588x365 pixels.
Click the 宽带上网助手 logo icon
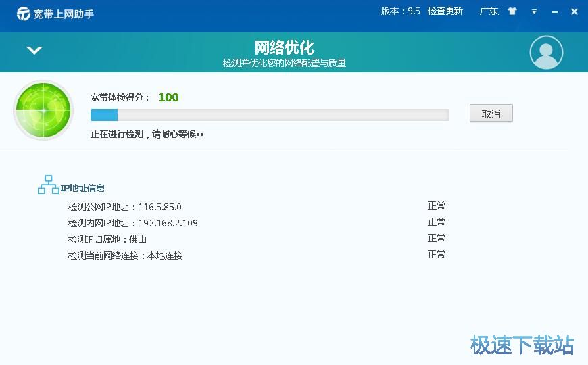click(23, 14)
